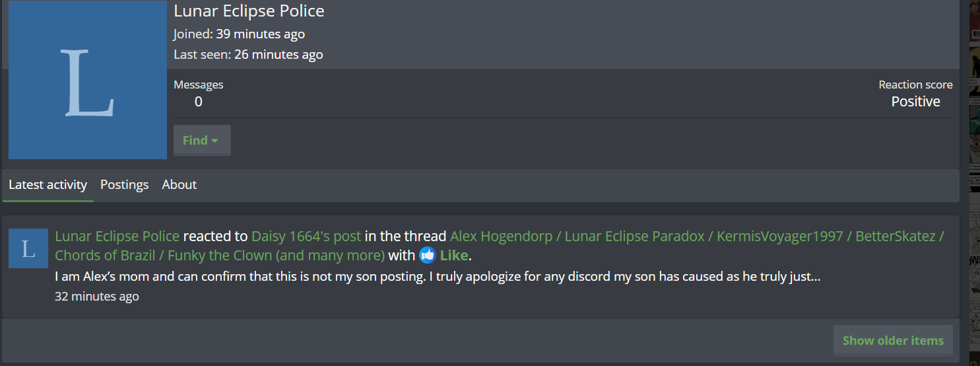Click the blue thumbs-up Like icon
The height and width of the screenshot is (366, 980).
pos(428,255)
